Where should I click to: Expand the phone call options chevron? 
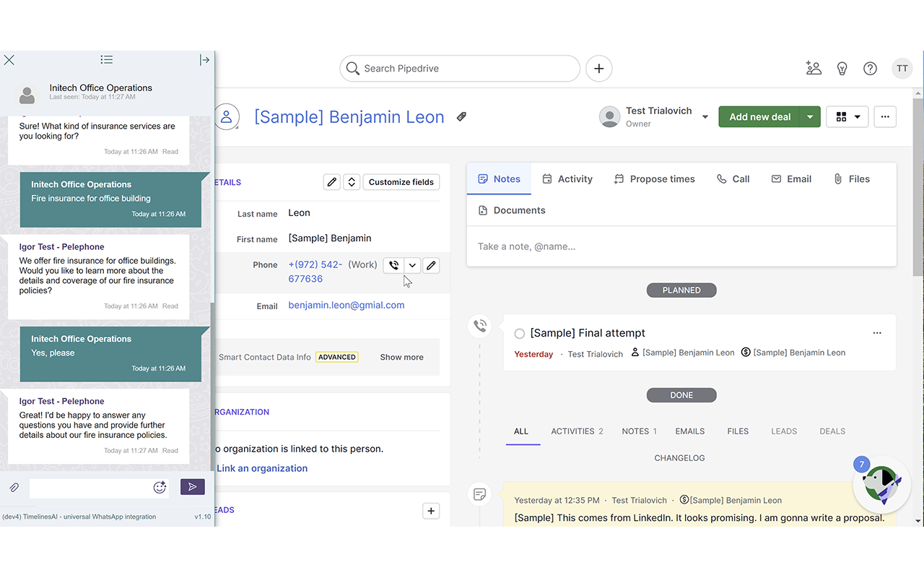[x=412, y=265]
